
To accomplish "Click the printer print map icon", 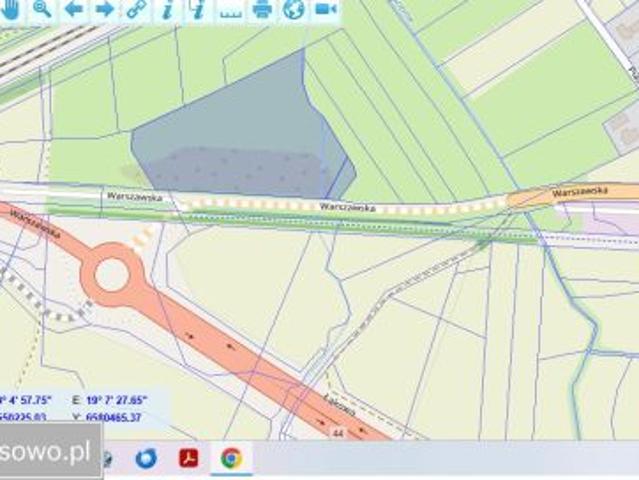I will coord(262,9).
